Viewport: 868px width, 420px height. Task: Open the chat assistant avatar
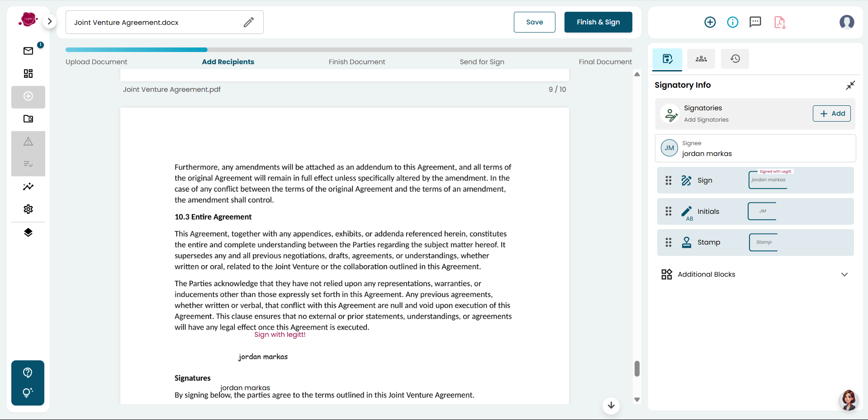point(848,400)
